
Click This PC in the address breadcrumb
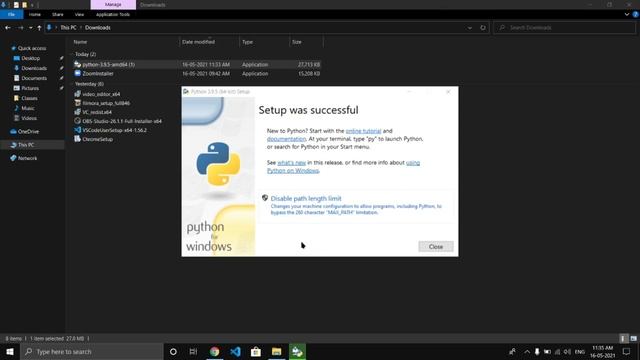[x=68, y=28]
